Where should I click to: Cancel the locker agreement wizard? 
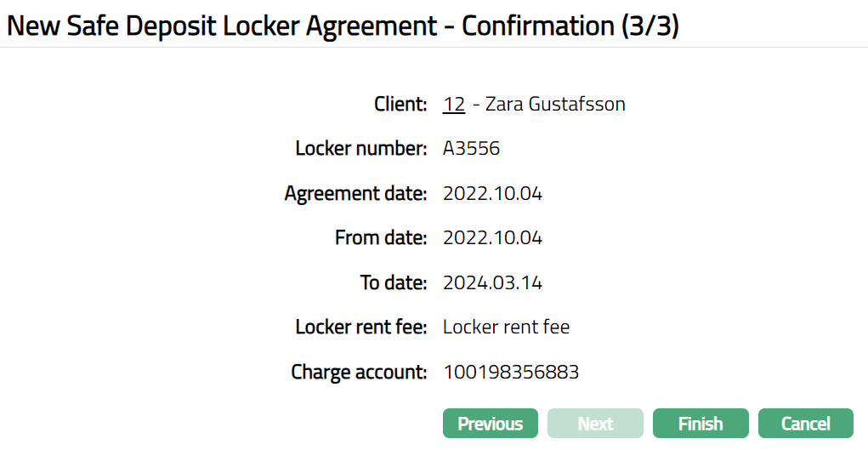[x=805, y=424]
